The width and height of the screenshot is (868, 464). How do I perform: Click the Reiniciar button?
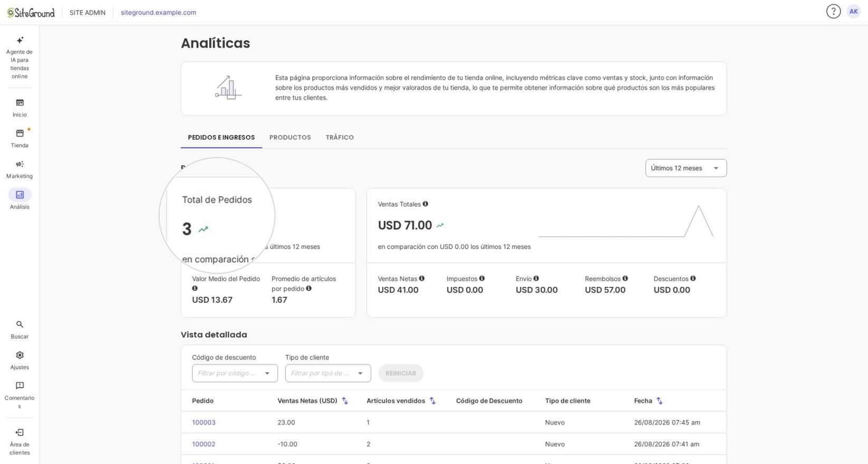[401, 373]
